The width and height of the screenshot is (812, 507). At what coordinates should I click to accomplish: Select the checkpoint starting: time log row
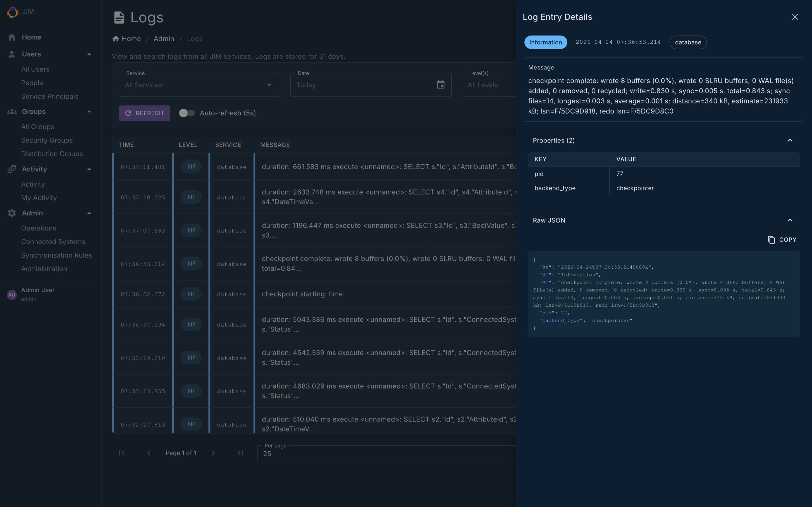[302, 294]
